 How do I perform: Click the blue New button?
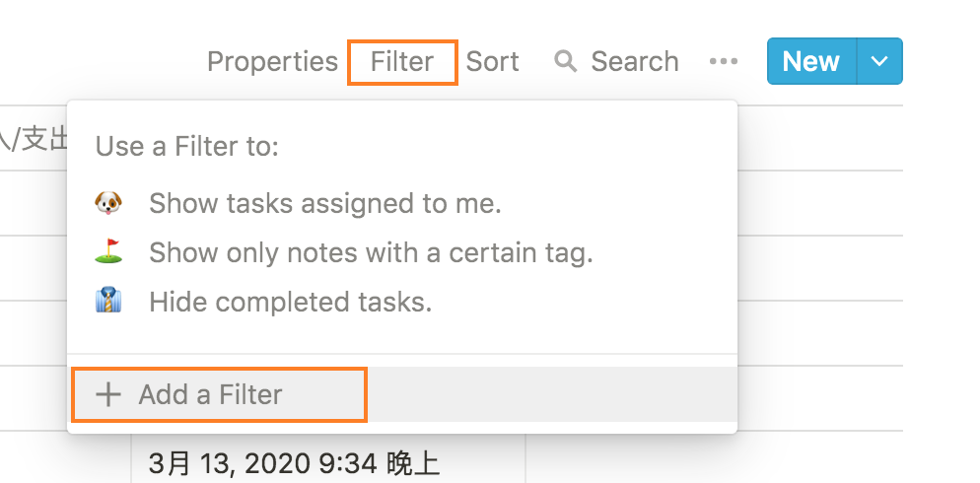[x=811, y=61]
